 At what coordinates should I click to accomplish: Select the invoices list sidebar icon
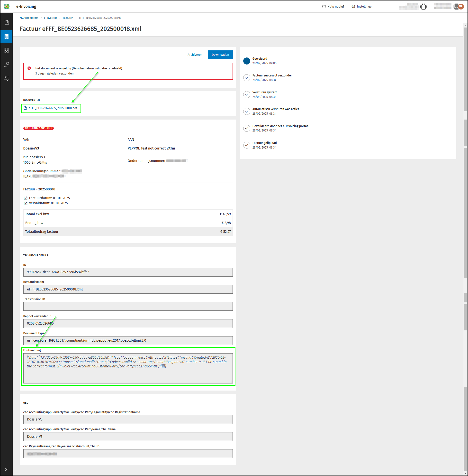point(6,37)
